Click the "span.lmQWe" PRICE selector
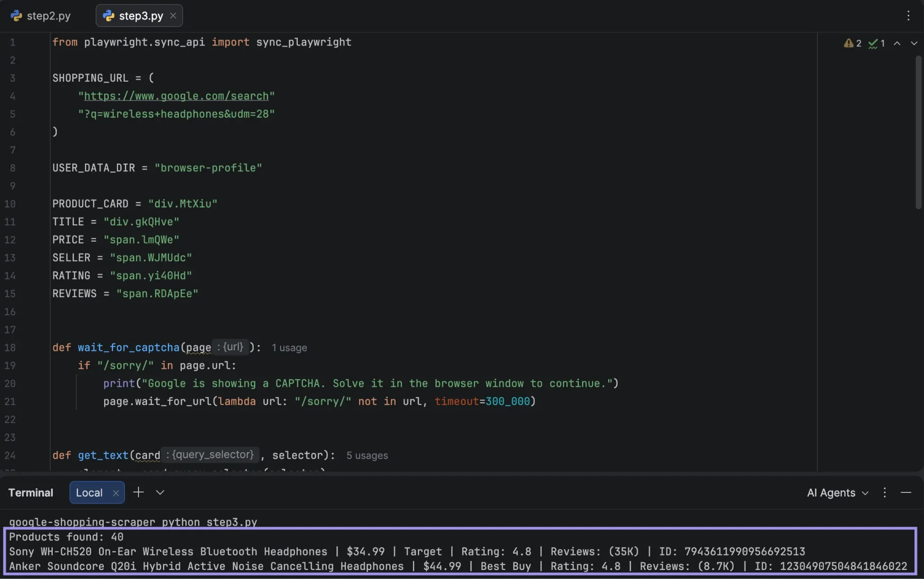This screenshot has width=924, height=579. (x=141, y=240)
